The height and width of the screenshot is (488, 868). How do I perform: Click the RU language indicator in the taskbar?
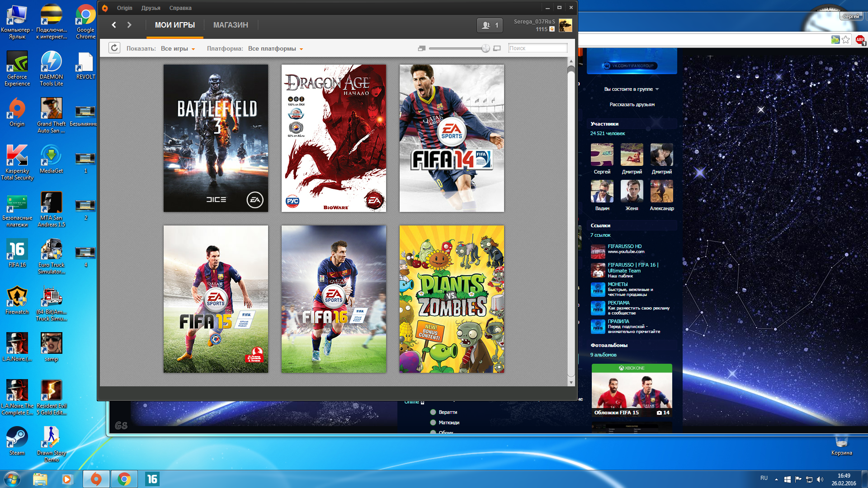click(x=764, y=478)
